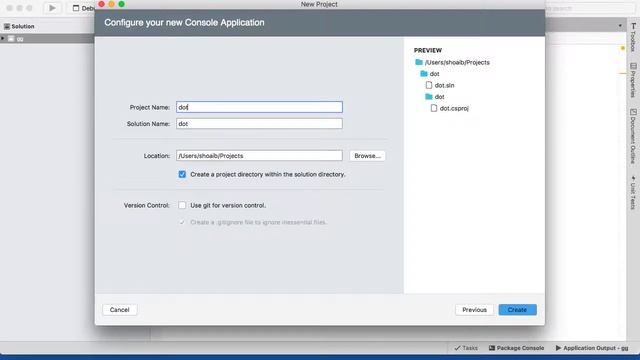Screen dimensions: 640x360
Task: Open the Document Outline side panel
Action: tap(633, 136)
